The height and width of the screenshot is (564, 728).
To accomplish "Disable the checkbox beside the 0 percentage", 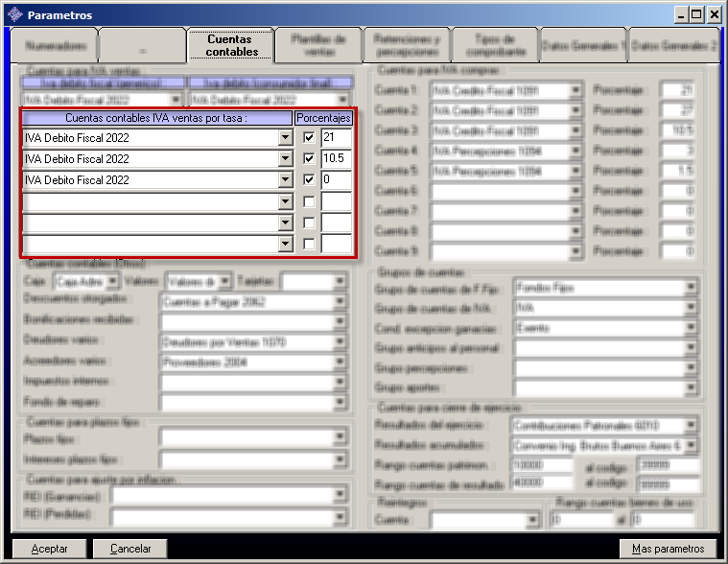I will tap(308, 180).
